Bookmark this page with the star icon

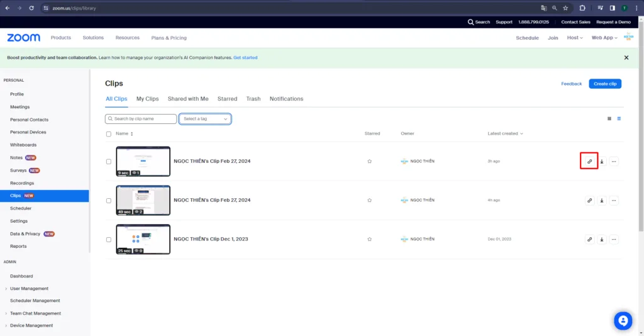coord(565,8)
